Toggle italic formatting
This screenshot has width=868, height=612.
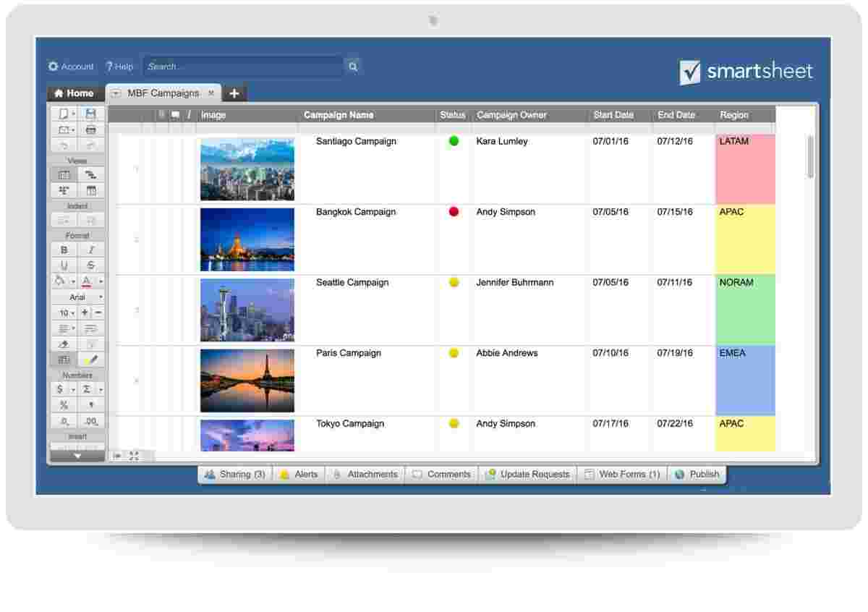click(x=90, y=250)
